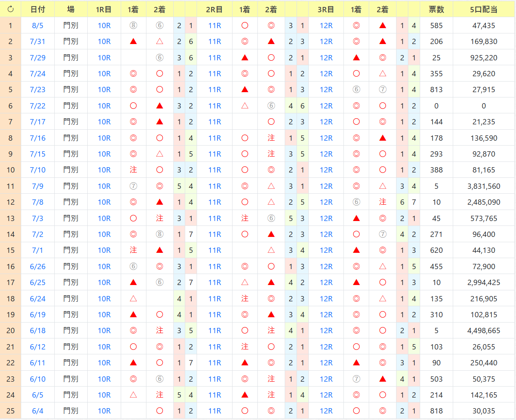The height and width of the screenshot is (420, 516).
Task: Open the 7/31 date link
Action: pyautogui.click(x=38, y=42)
